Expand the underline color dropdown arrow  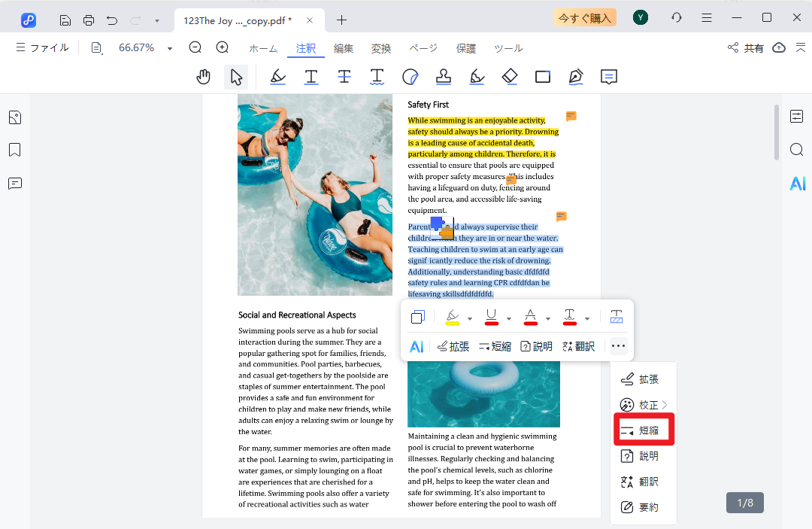click(509, 318)
